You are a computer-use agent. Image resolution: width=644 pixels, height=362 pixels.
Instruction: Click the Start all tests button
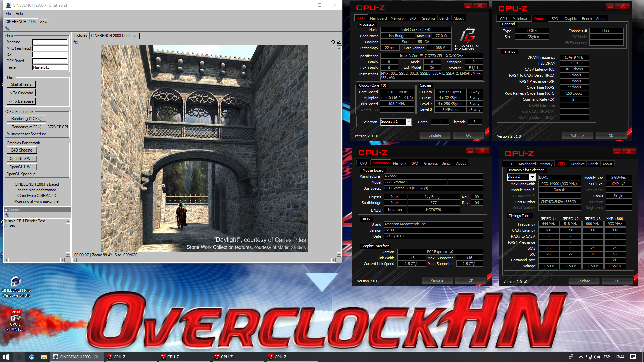point(21,84)
